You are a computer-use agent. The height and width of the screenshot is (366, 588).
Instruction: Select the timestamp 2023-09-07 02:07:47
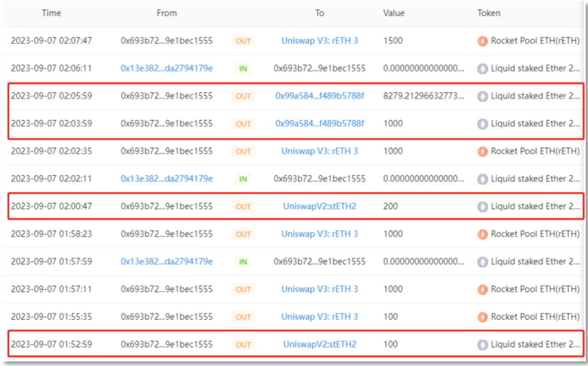pyautogui.click(x=52, y=41)
